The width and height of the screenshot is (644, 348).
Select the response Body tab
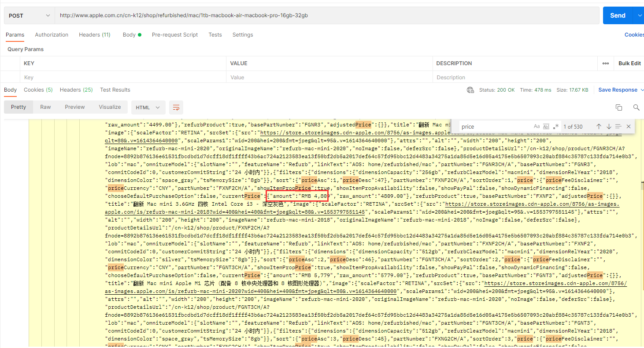(11, 90)
